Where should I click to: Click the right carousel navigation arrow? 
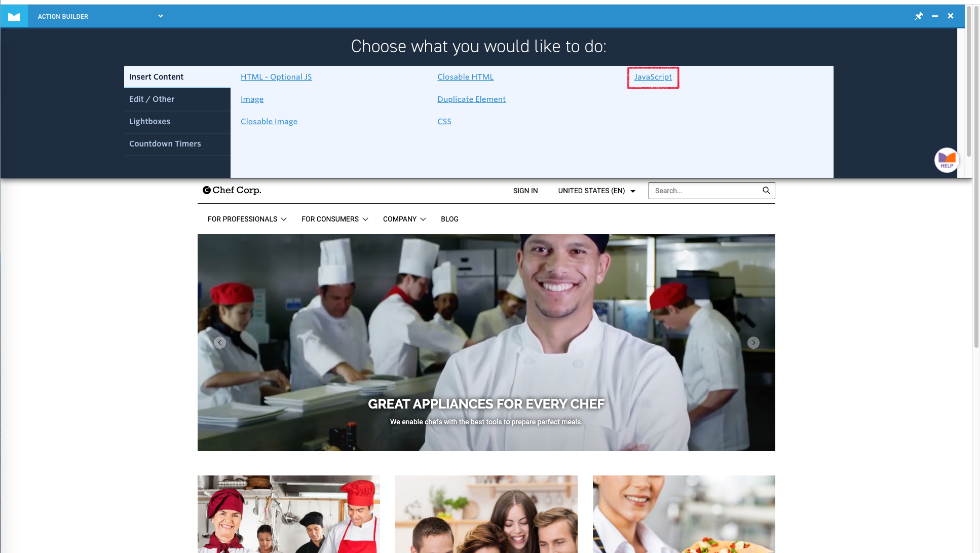(754, 342)
